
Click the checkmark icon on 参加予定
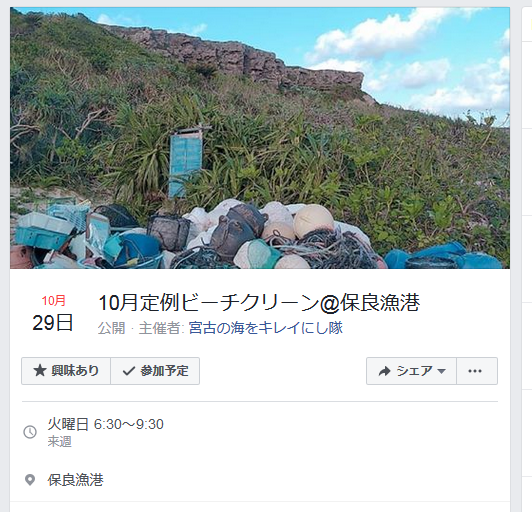(x=129, y=371)
